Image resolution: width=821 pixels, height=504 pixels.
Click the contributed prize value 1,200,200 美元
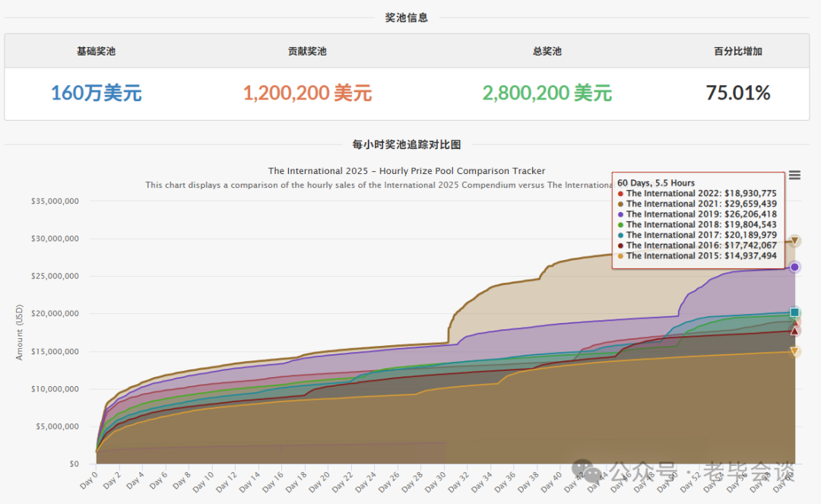coord(307,94)
